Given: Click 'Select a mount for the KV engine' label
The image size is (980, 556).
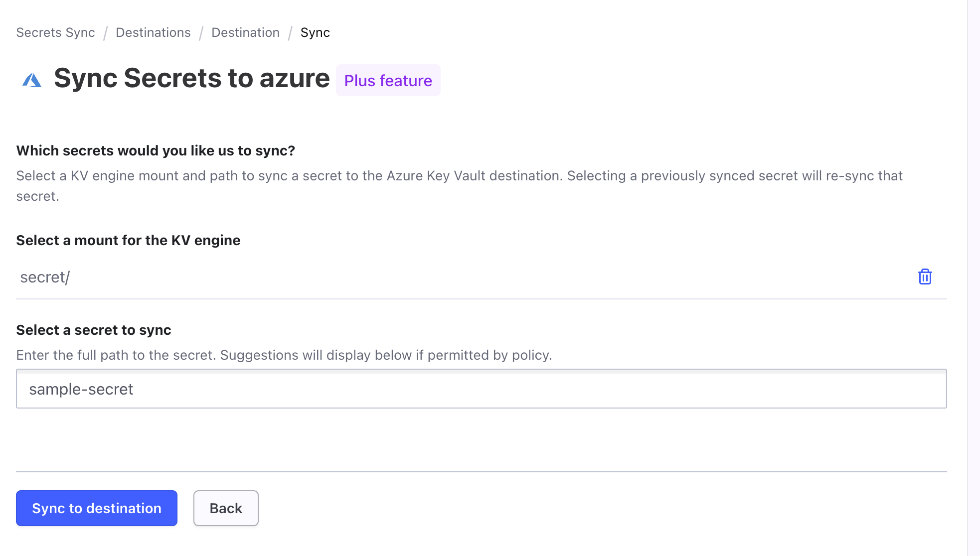Looking at the screenshot, I should coord(128,240).
